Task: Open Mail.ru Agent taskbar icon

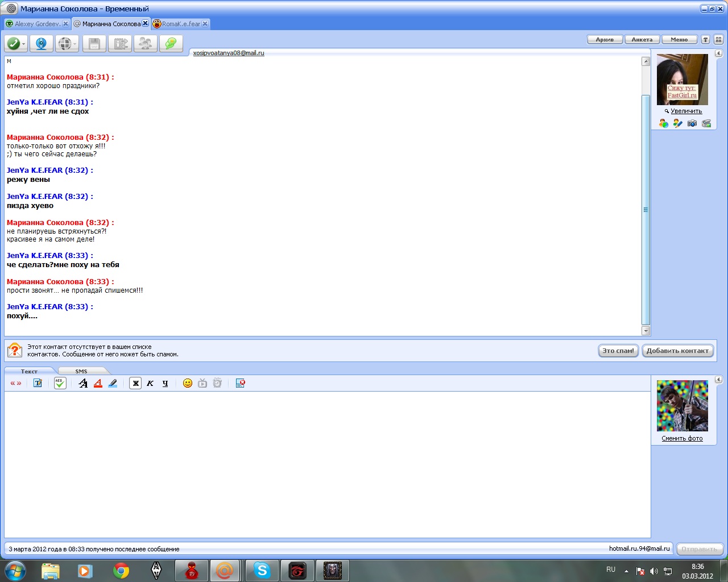Action: (x=225, y=570)
